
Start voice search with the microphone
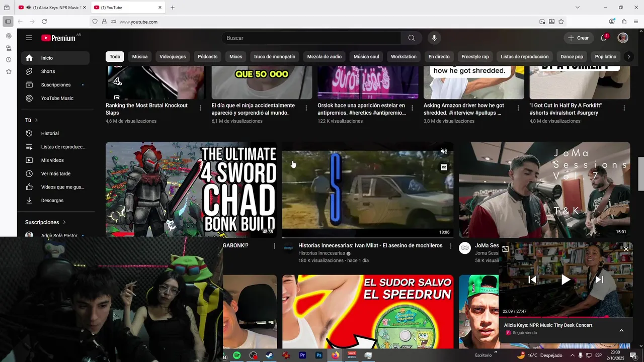(434, 38)
